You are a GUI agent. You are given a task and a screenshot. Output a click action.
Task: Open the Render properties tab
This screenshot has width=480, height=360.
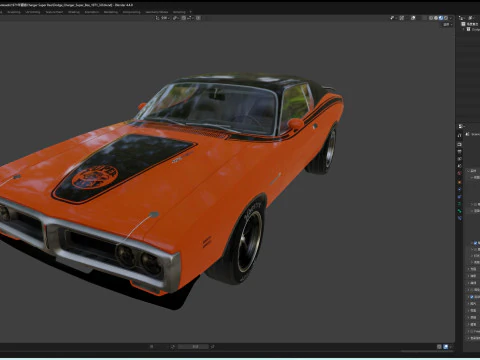tap(459, 144)
